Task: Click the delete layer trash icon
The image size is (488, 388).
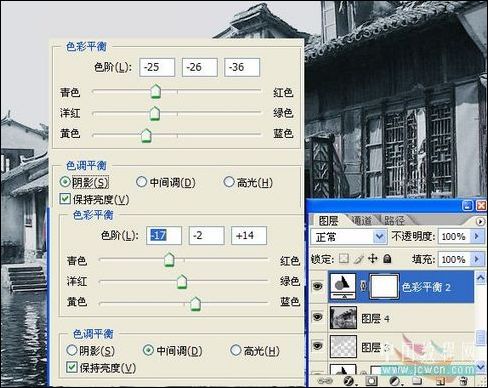Action: pyautogui.click(x=463, y=381)
